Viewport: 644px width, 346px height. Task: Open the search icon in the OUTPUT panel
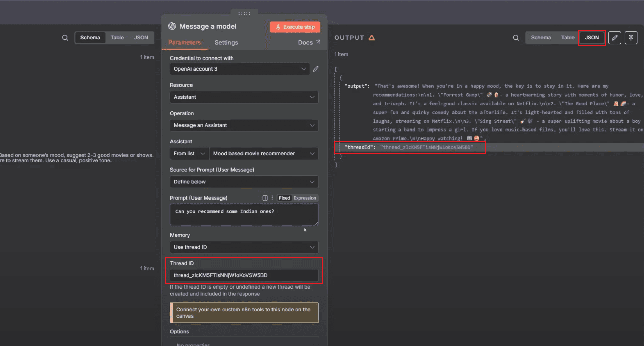pyautogui.click(x=516, y=37)
